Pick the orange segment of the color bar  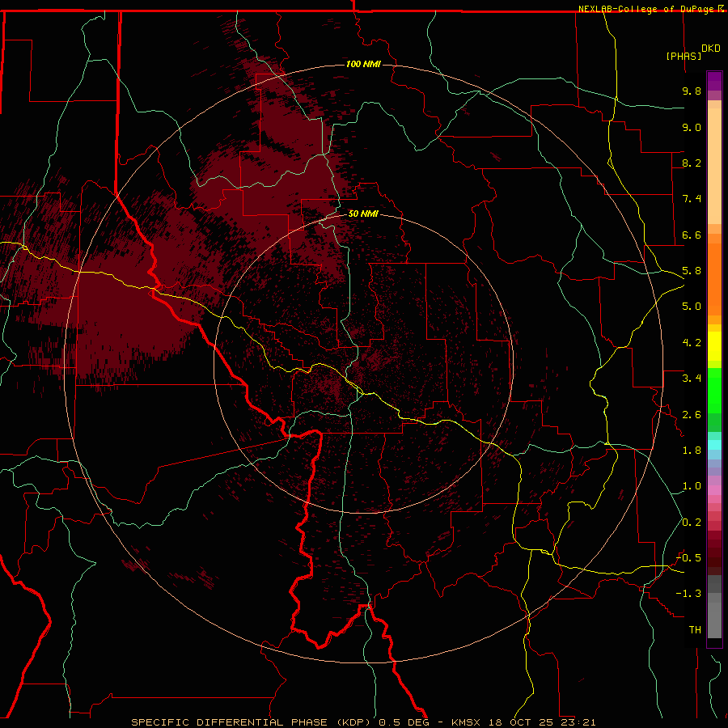(x=714, y=280)
